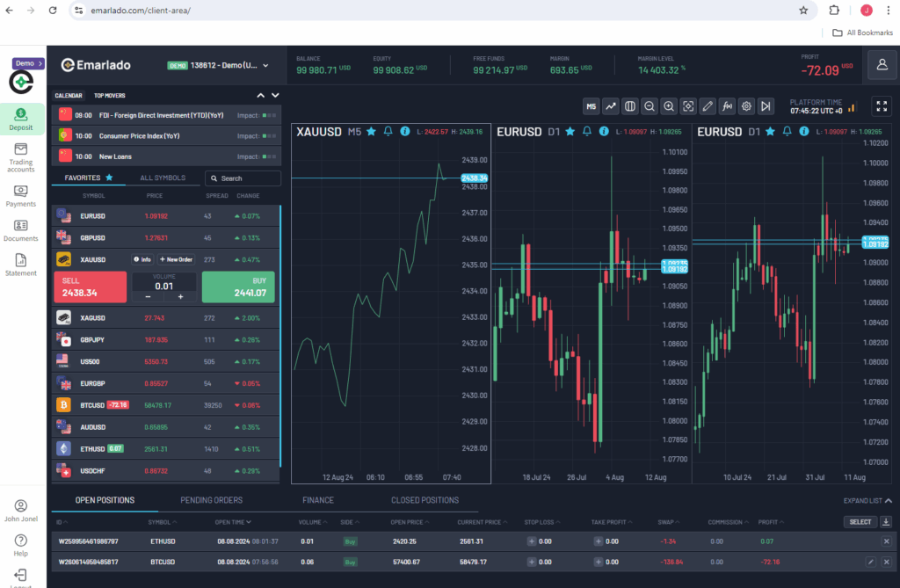Toggle the chart layout split view button
Viewport: 900px width, 588px height.
630,106
